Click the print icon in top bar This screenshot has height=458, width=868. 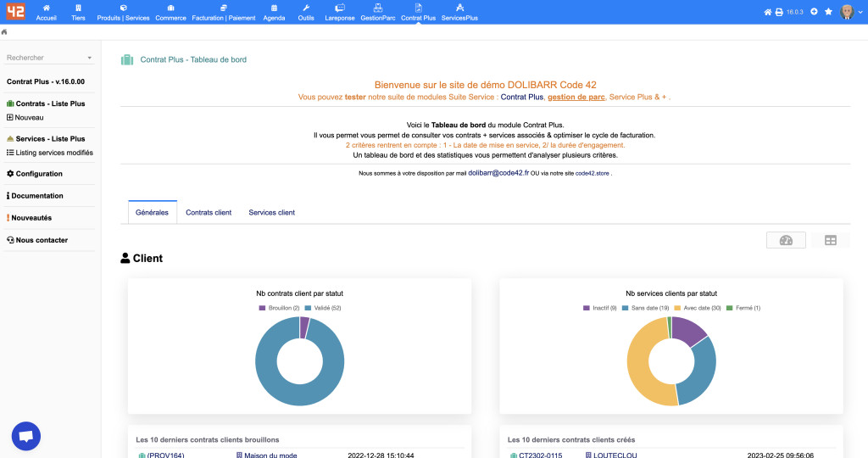click(x=779, y=12)
